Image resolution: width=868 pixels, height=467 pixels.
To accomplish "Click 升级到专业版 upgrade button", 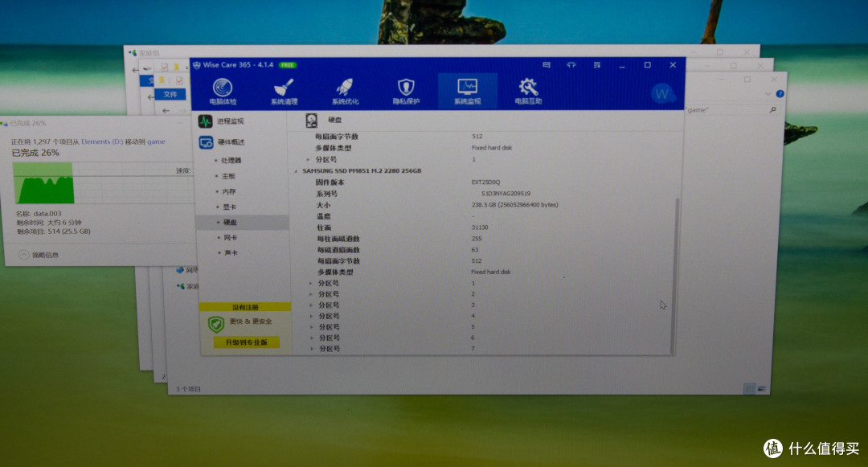I will tap(247, 342).
